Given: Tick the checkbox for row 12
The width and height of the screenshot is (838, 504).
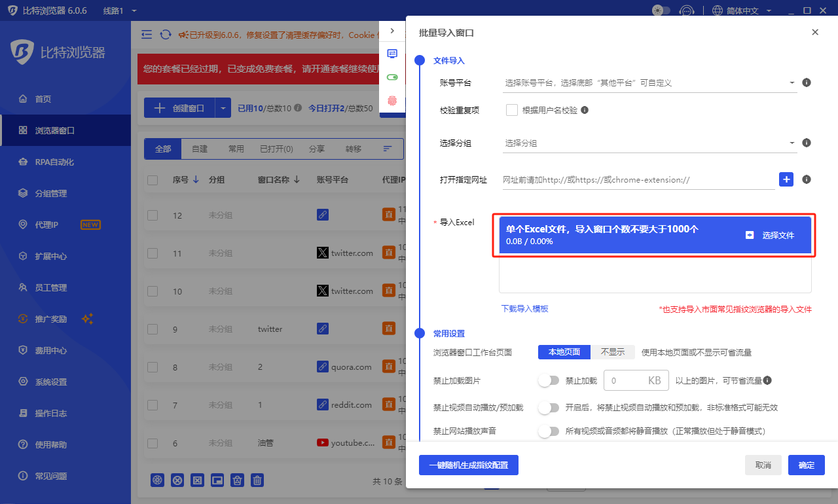Looking at the screenshot, I should (x=153, y=215).
